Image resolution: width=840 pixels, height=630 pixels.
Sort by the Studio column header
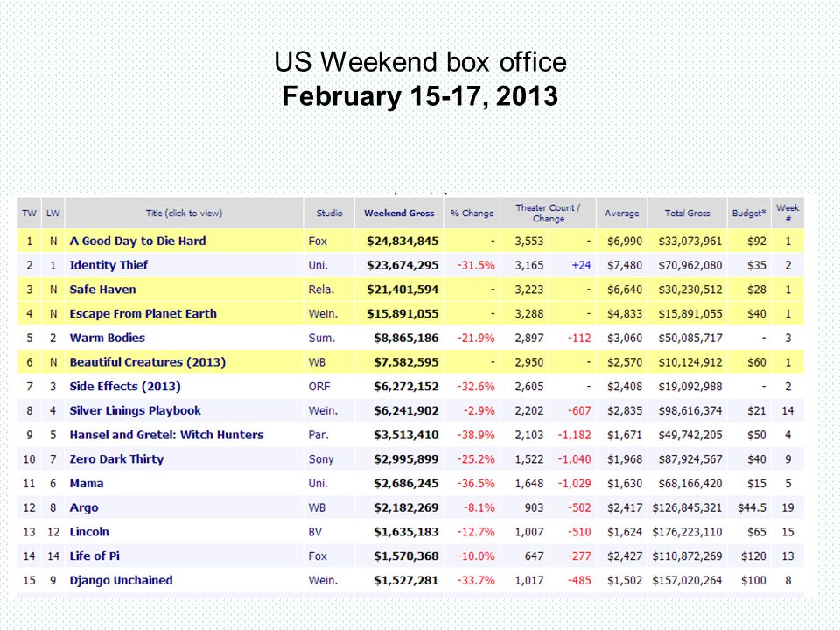pos(330,213)
